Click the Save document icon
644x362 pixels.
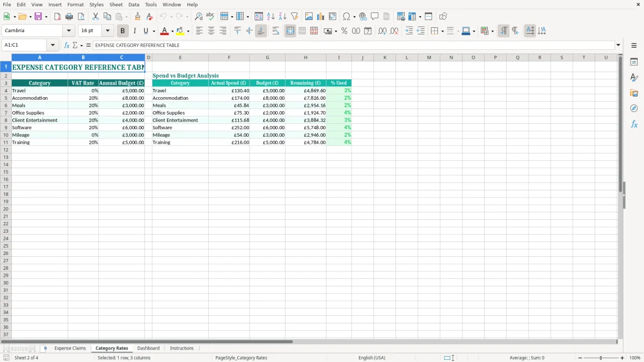(x=38, y=17)
